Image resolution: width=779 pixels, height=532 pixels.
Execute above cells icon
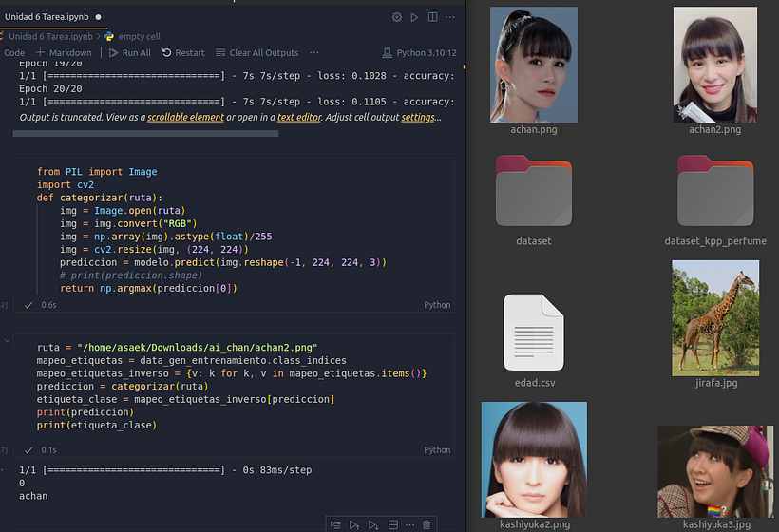click(354, 524)
